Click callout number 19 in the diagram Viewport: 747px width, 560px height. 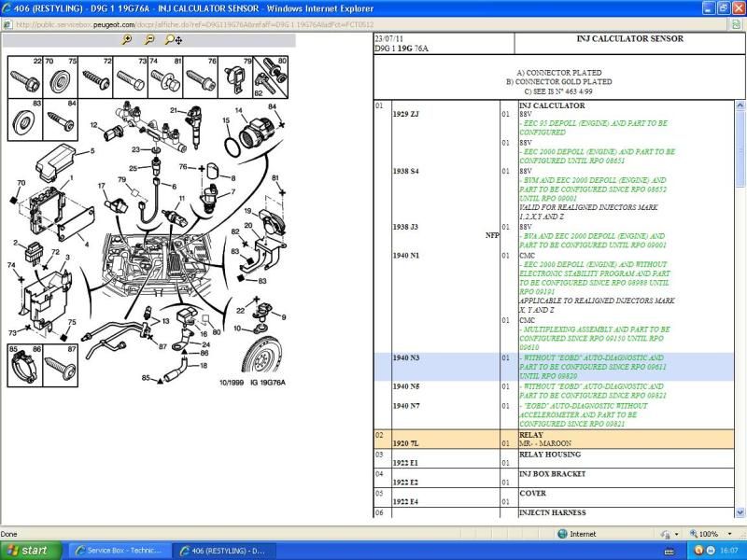click(247, 211)
